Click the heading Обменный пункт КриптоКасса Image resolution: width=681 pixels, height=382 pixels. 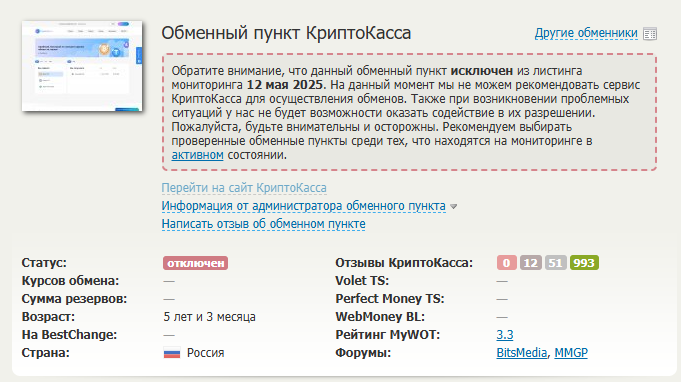286,33
